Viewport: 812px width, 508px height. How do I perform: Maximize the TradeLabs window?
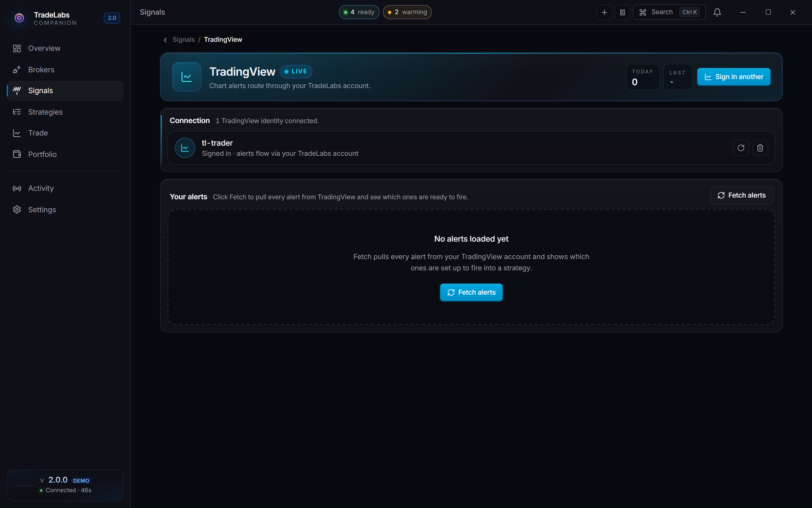[768, 12]
